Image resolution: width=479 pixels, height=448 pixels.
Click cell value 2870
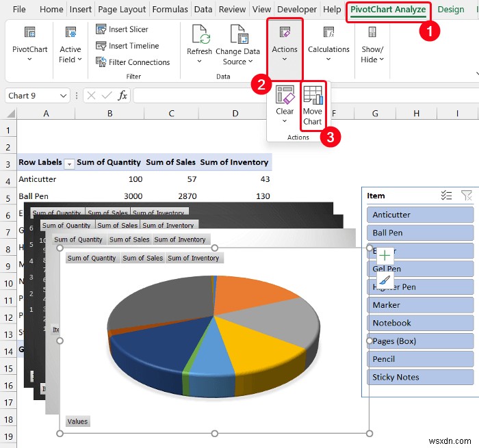pos(187,196)
